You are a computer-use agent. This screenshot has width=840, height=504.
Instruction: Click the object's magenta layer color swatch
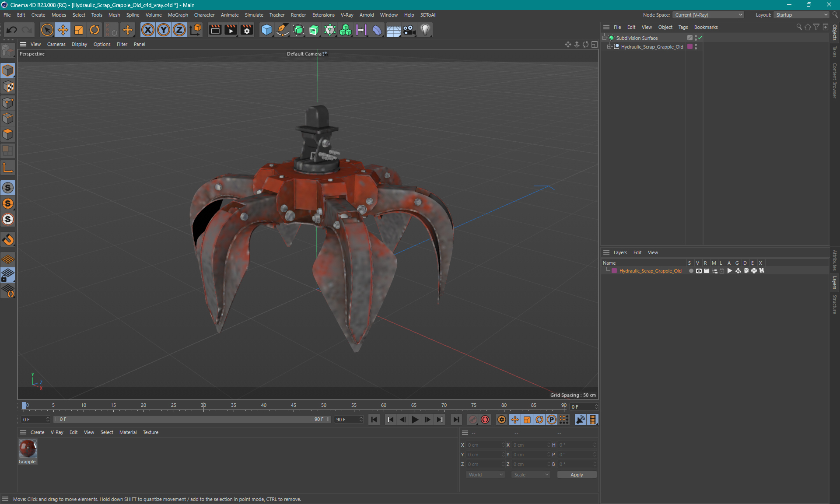click(690, 47)
